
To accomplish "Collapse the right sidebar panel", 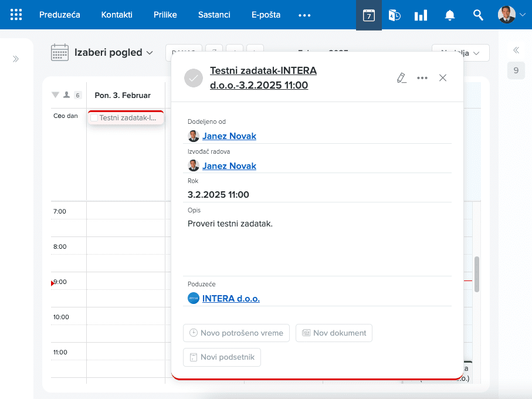I will click(516, 50).
